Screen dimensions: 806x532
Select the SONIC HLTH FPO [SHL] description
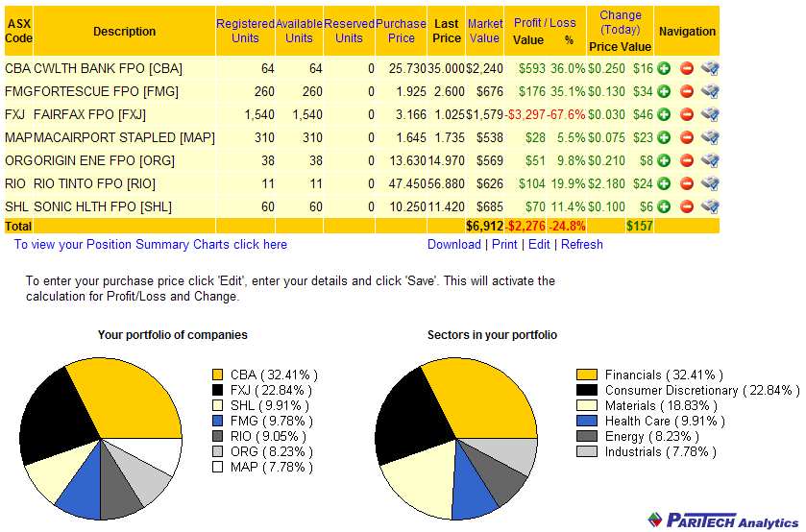pyautogui.click(x=102, y=206)
